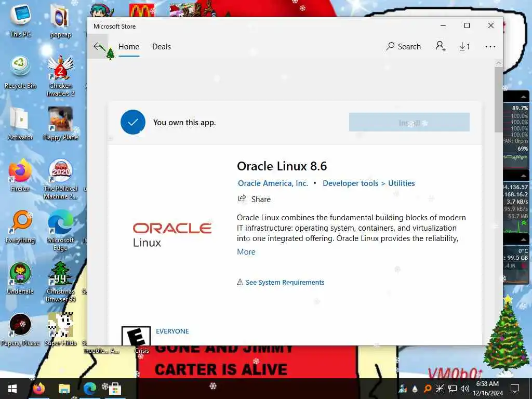Select Microsoft Store taskbar icon
This screenshot has height=399, width=532.
tap(115, 389)
